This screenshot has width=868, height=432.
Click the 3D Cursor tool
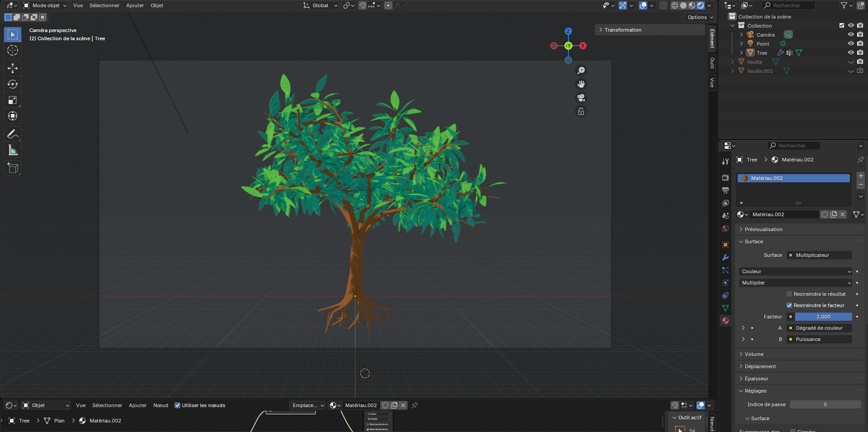(x=13, y=50)
